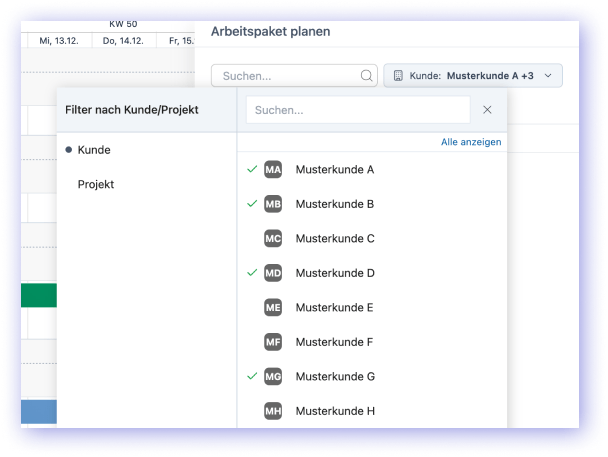Click the blue bar in the calendar
This screenshot has height=457, width=608.
click(x=39, y=412)
